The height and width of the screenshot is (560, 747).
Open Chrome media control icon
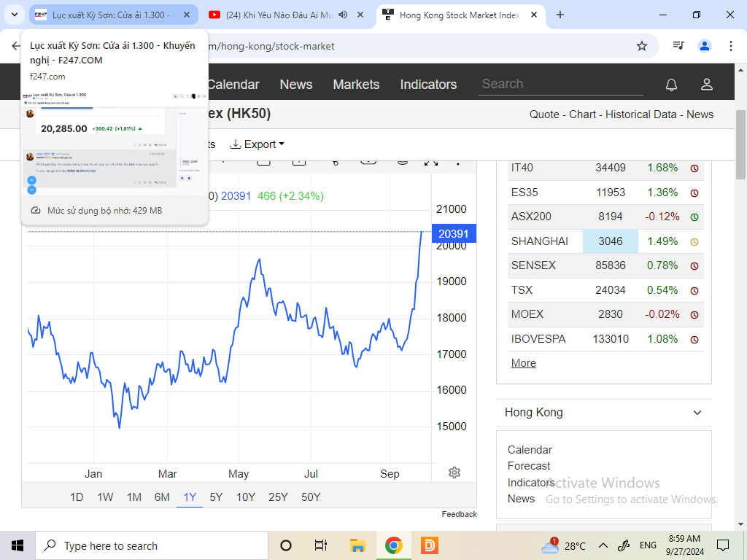click(678, 46)
